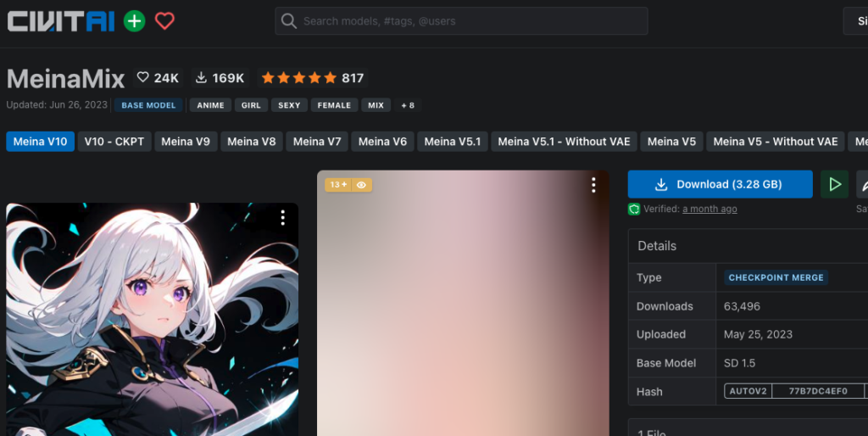This screenshot has width=868, height=436.
Task: Open the 817 star ratings
Action: (313, 78)
